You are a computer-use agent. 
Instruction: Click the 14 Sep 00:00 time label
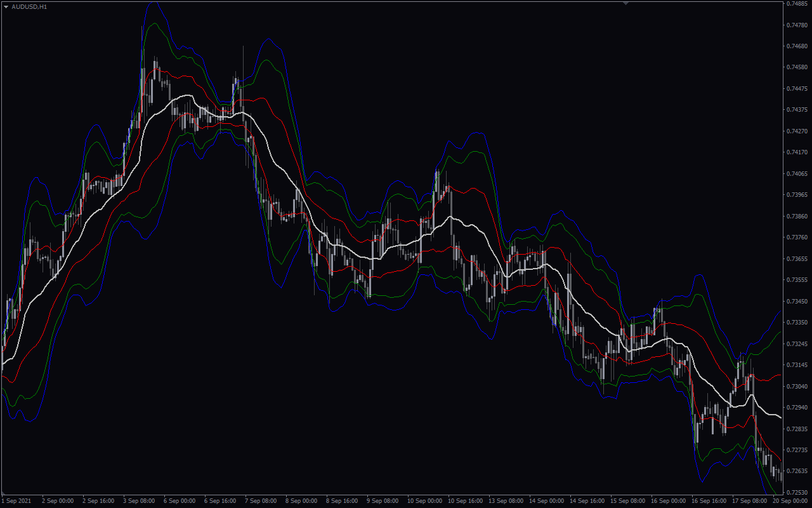[547, 501]
